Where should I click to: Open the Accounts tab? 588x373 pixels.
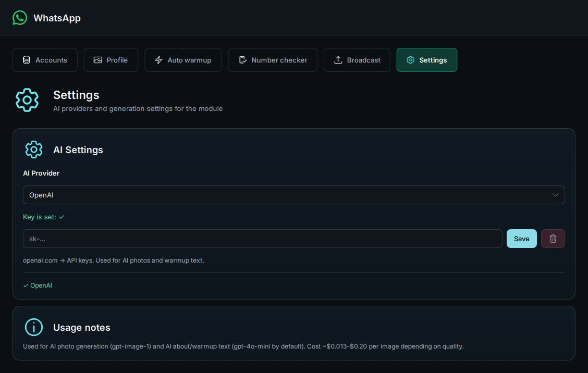pos(45,60)
